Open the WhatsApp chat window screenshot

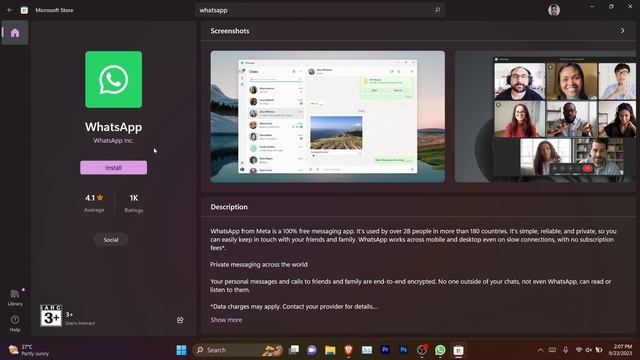tap(328, 116)
